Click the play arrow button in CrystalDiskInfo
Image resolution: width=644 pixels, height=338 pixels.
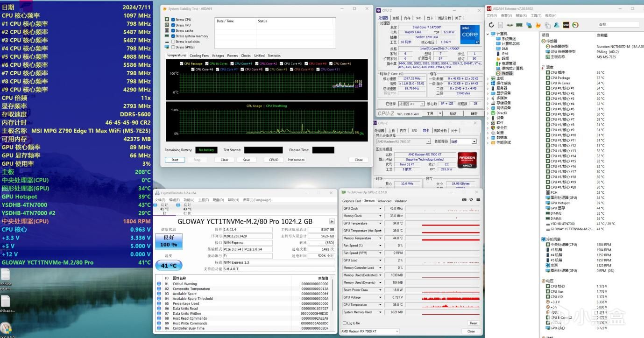332,222
